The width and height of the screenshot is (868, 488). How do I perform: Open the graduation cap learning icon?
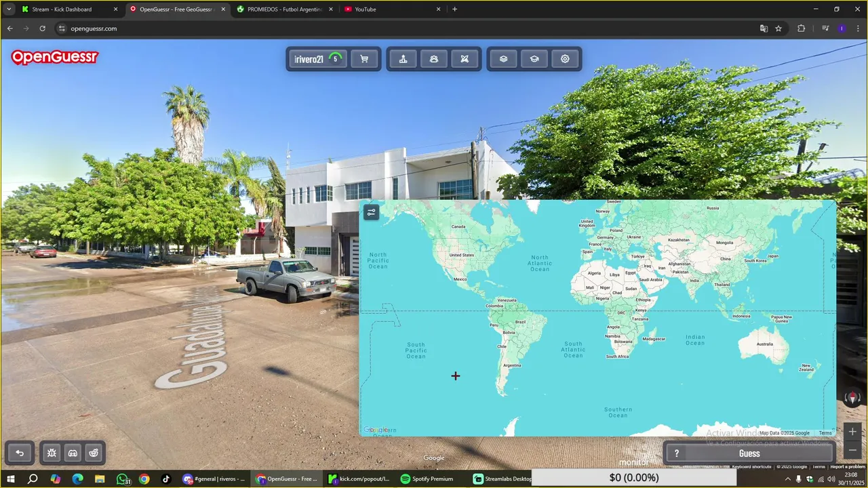point(534,59)
